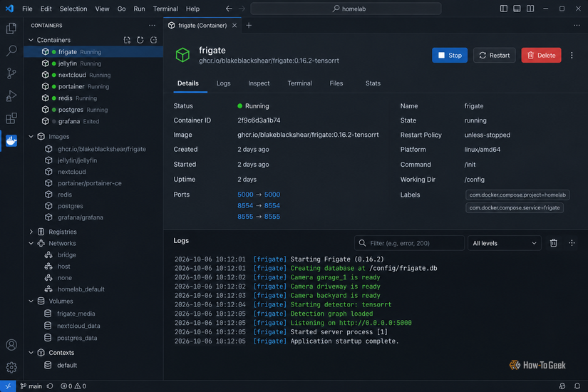Open port 8555 mapping link
The width and height of the screenshot is (588, 392).
[259, 217]
